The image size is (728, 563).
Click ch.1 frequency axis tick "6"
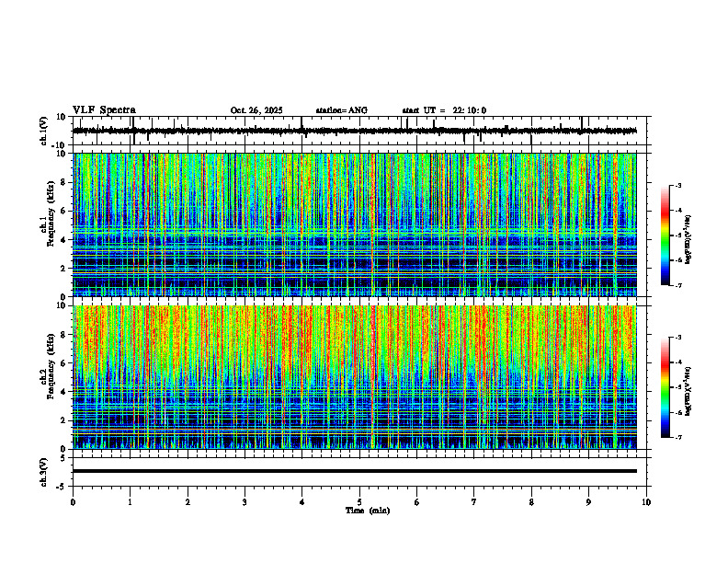(63, 211)
